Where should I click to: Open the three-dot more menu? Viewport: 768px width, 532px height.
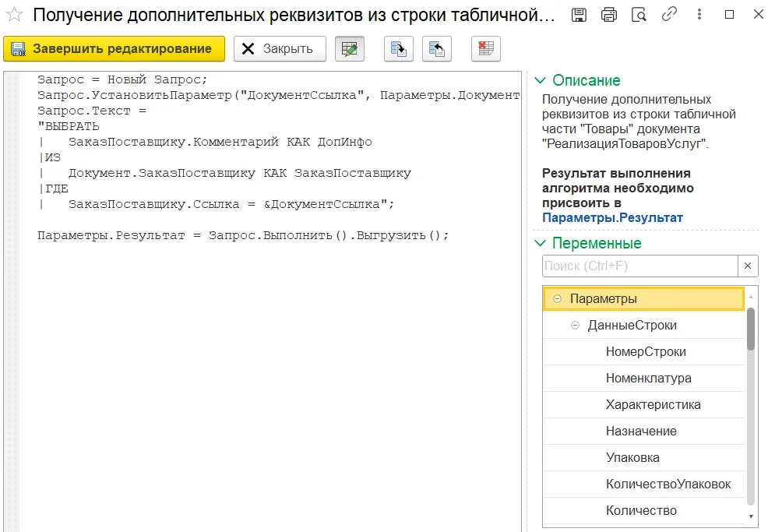click(x=699, y=15)
